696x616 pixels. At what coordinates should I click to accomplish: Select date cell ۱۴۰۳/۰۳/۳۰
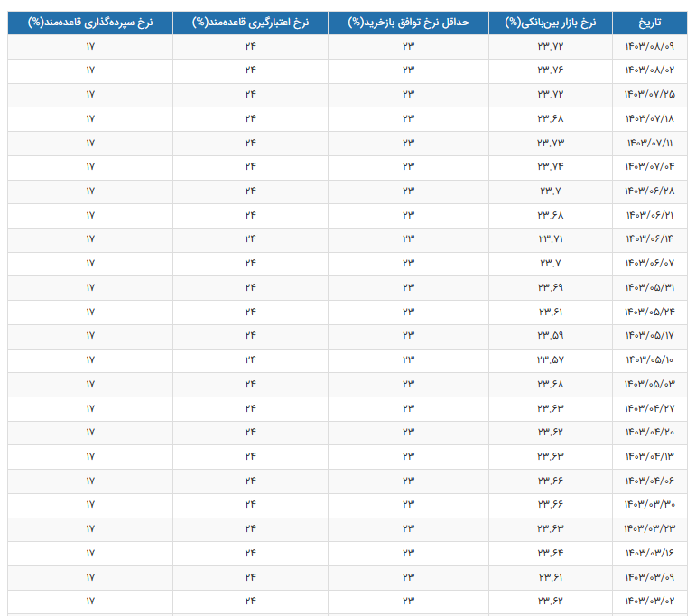point(649,505)
